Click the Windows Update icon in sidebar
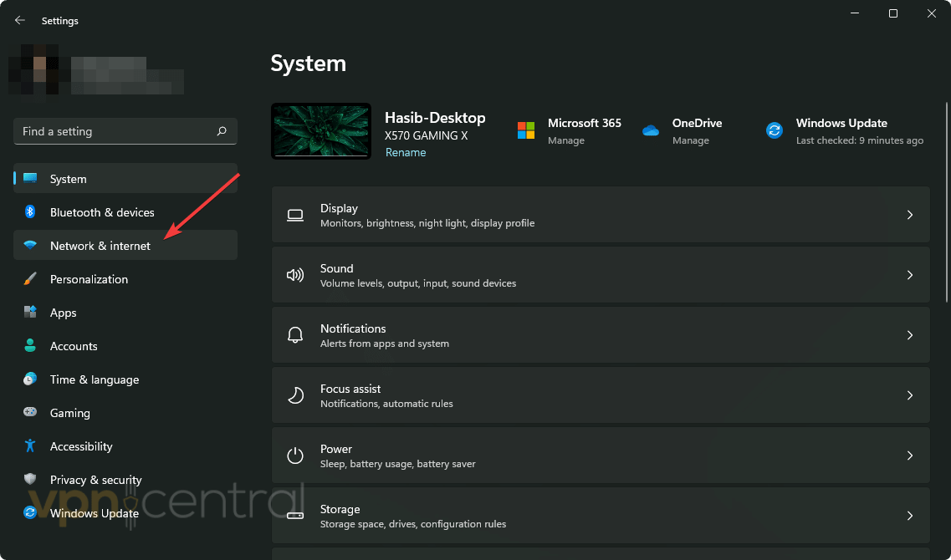The height and width of the screenshot is (560, 951). tap(31, 513)
